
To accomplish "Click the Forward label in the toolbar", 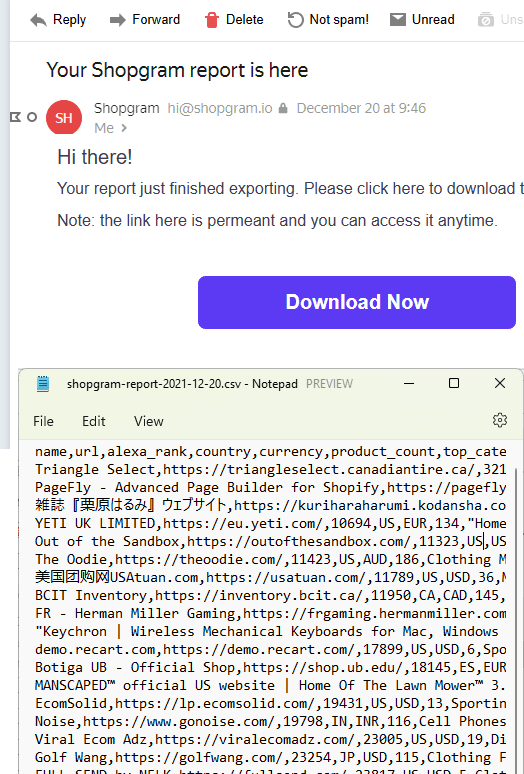I will [x=156, y=20].
